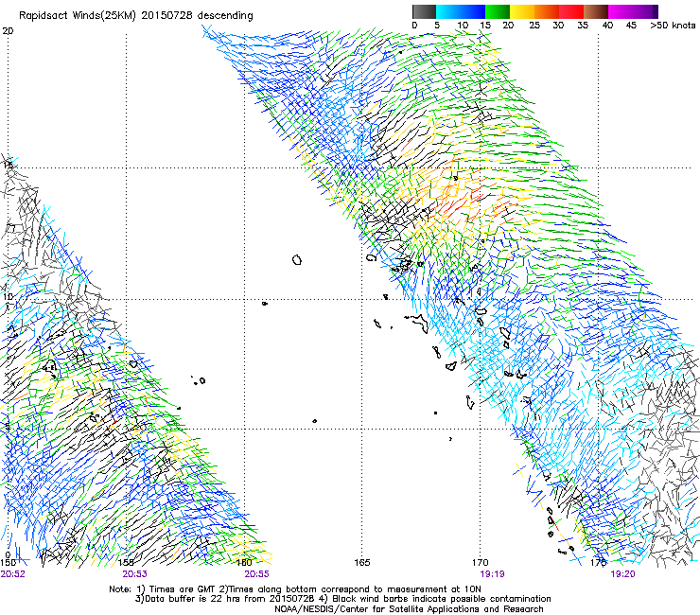Select the '170' longitude axis label
The width and height of the screenshot is (700, 615).
coord(480,562)
